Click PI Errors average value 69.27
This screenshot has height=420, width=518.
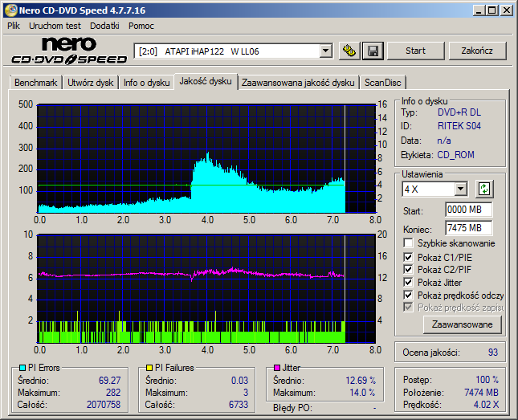tap(110, 381)
